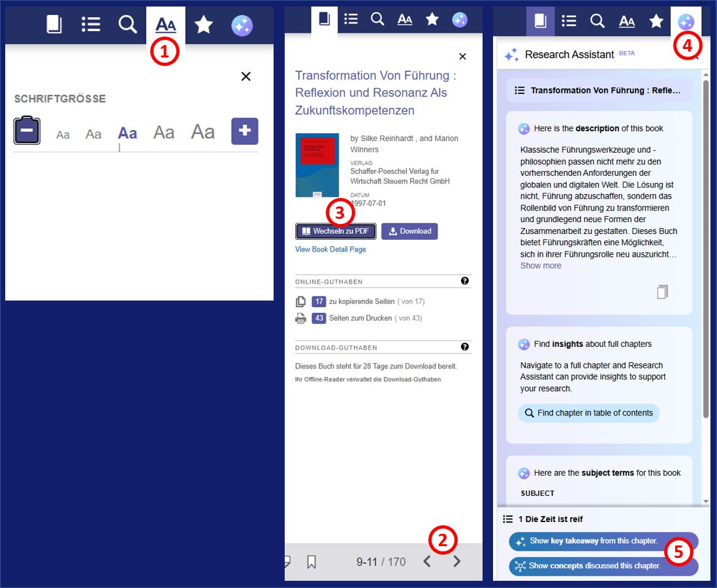Viewport: 717px width, 588px height.
Task: Open chapter list at '1 Die Zeit ist reif'
Action: tap(543, 519)
